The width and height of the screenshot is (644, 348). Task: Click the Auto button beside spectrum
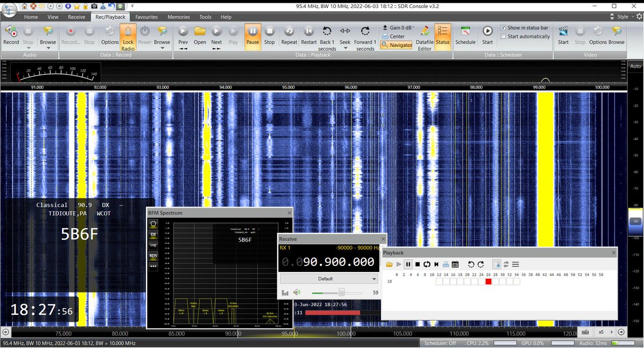point(635,66)
